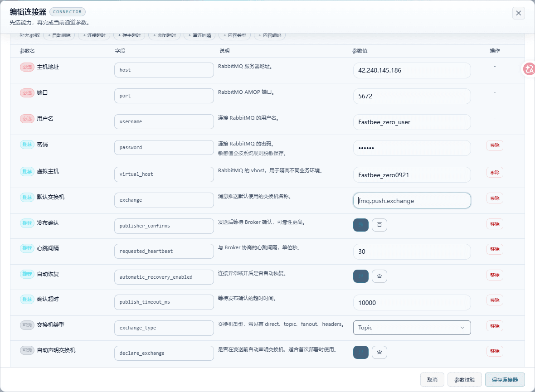The image size is (535, 392).
Task: Click the publish_timeout_ms field-name box
Action: click(164, 302)
